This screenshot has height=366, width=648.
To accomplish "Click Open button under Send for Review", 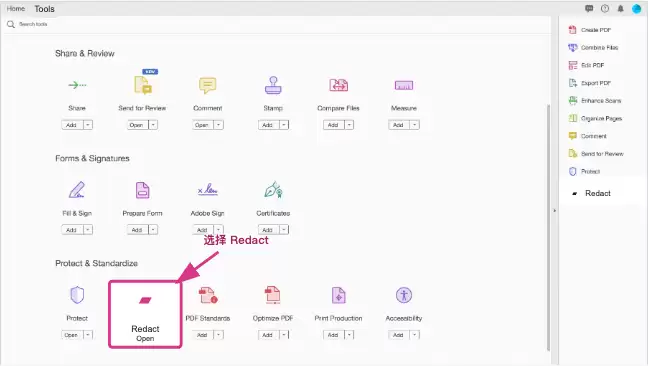I will pyautogui.click(x=137, y=125).
